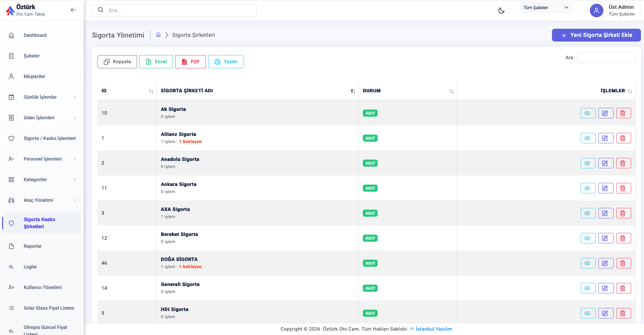
Task: Expand Personel İşlemleri submenu
Action: [x=42, y=159]
